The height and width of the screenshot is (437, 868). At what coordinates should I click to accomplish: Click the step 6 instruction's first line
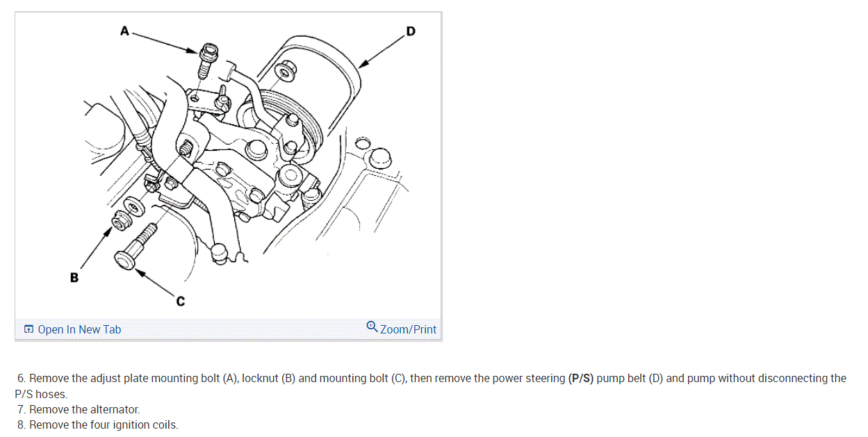tap(432, 379)
